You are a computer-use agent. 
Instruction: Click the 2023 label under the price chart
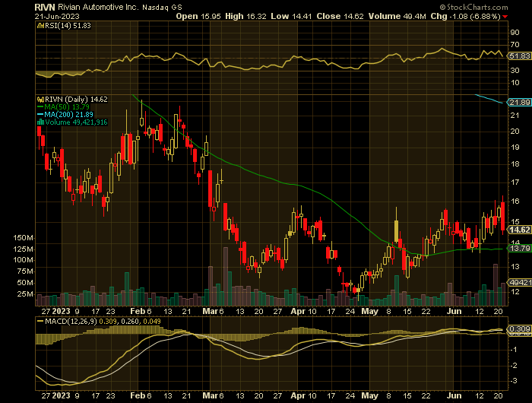[x=62, y=311]
